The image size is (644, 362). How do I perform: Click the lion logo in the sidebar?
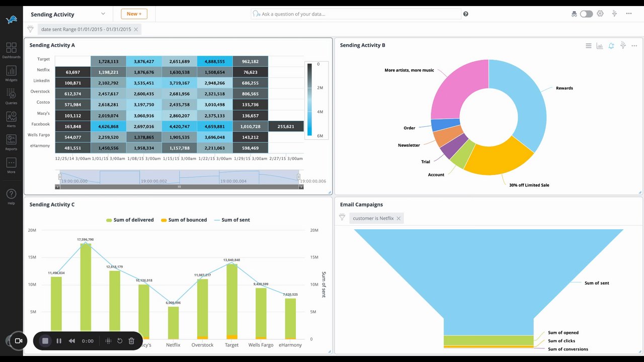11,20
